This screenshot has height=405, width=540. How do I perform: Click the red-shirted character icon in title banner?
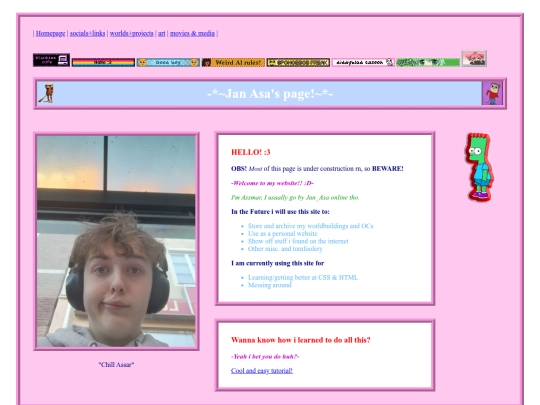(x=492, y=93)
